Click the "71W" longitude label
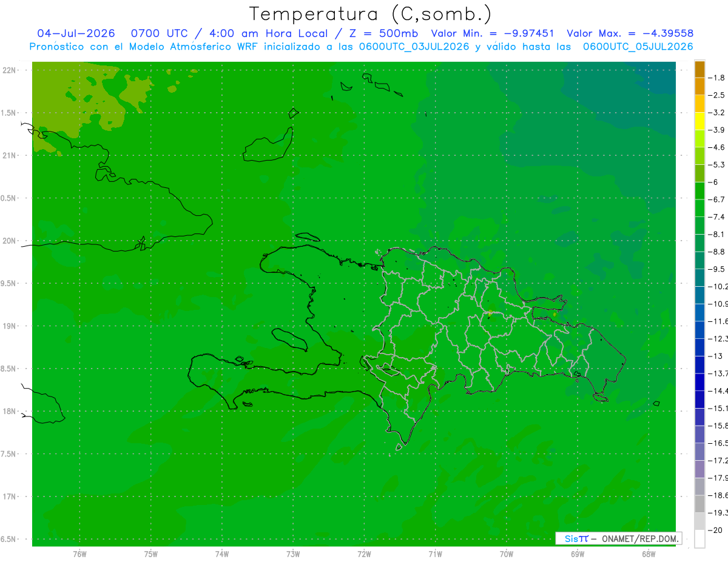The width and height of the screenshot is (728, 562). point(435,554)
